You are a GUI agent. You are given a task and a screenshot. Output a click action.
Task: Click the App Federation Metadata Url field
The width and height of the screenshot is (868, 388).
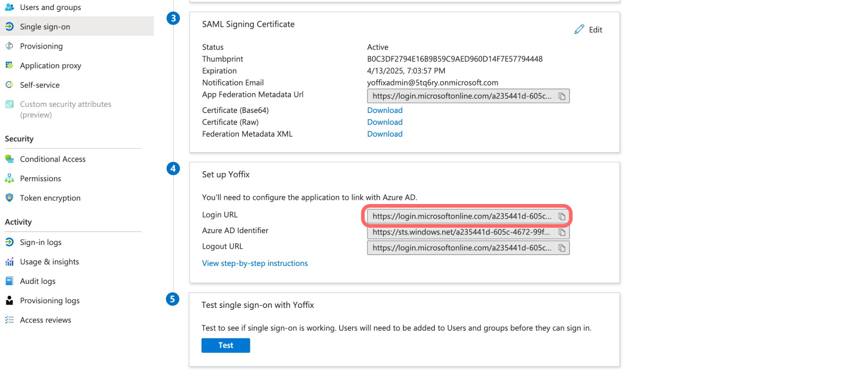[x=468, y=96]
